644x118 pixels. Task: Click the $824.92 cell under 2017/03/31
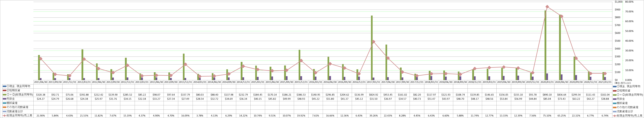pos(374,95)
